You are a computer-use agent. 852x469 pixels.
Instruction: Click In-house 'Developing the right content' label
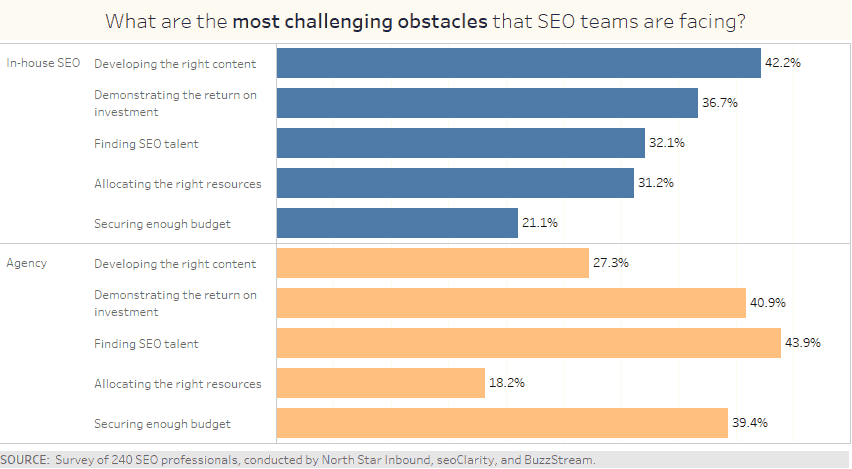click(x=175, y=64)
